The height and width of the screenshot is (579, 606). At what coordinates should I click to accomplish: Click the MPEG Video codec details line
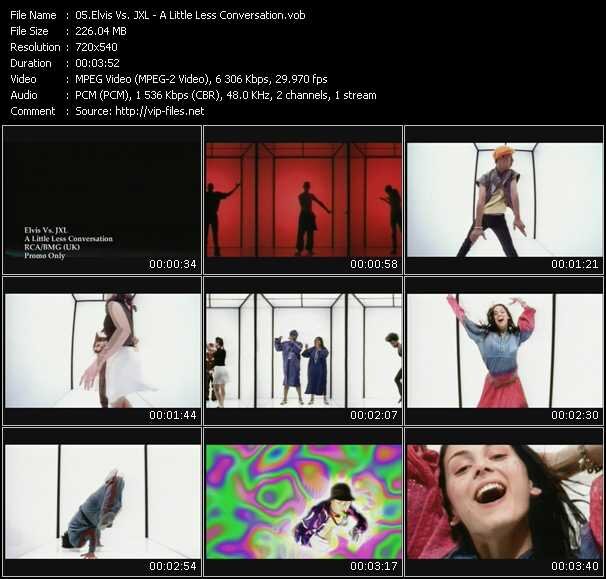pos(201,79)
